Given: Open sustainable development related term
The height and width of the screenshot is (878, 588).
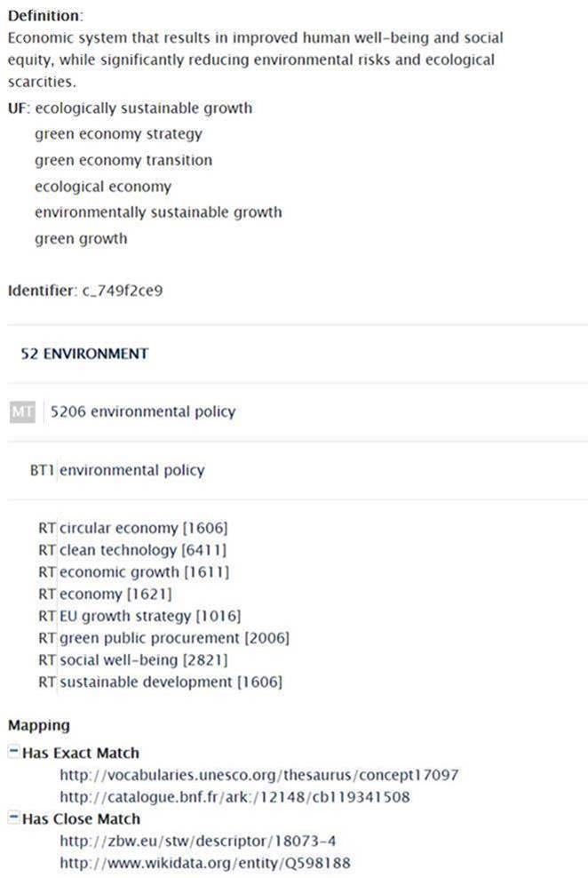Looking at the screenshot, I should 171,682.
